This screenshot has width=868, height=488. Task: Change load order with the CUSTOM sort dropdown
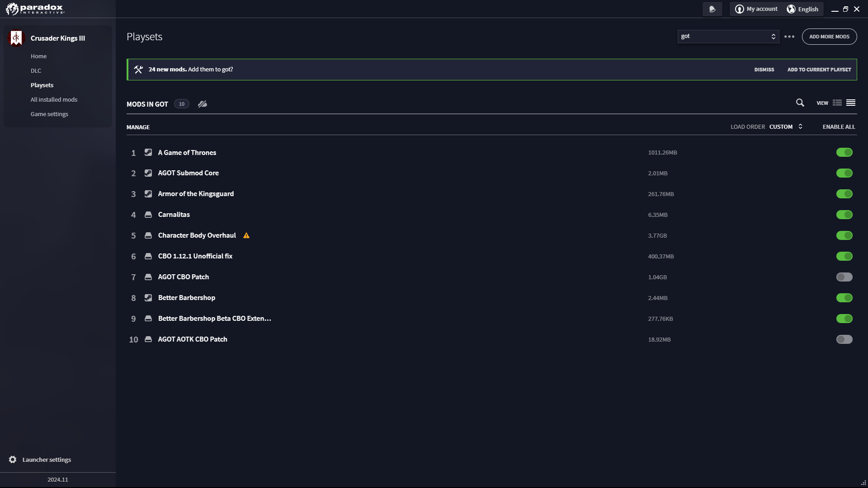(786, 127)
